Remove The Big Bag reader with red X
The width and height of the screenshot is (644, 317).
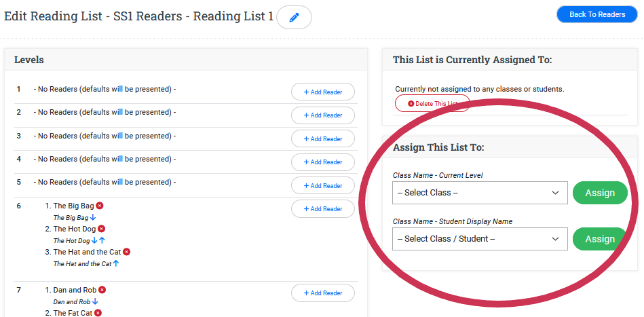[x=100, y=206]
